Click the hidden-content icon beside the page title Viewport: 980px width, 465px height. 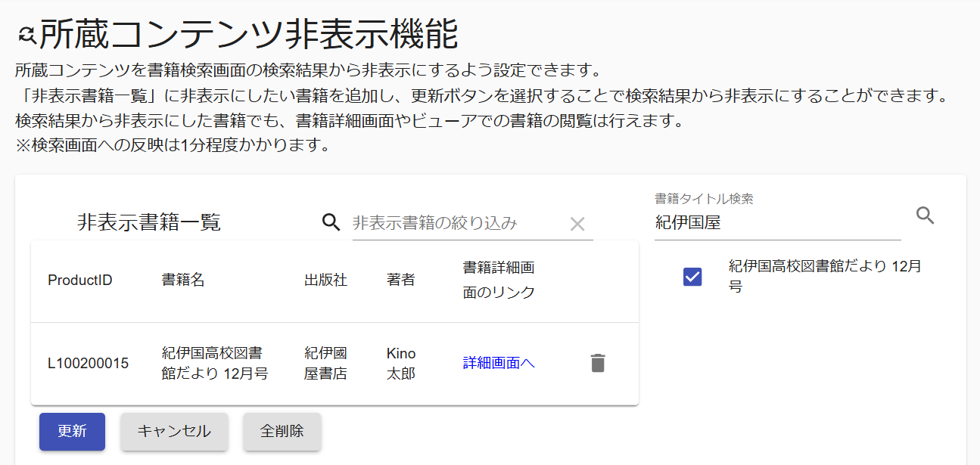click(x=26, y=35)
